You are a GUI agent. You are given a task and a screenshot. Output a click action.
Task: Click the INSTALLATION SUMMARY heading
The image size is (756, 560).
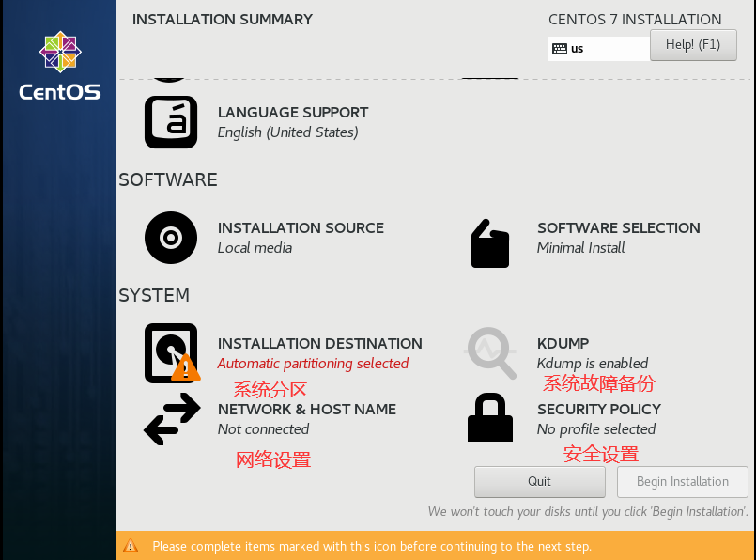(x=223, y=20)
